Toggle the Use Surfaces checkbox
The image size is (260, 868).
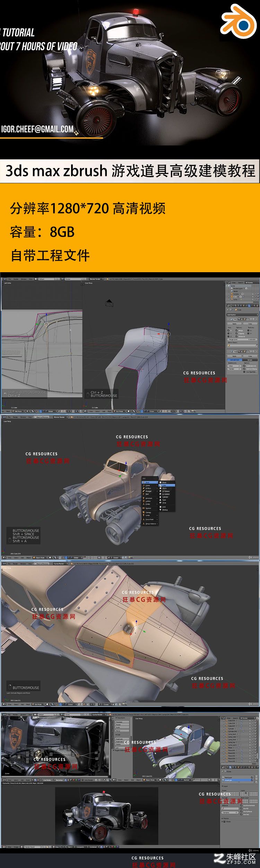(x=241, y=811)
